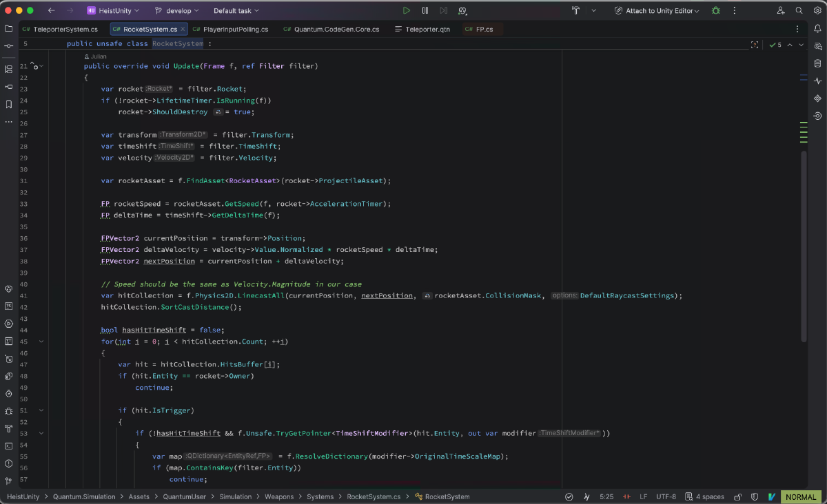This screenshot has width=827, height=504.
Task: Toggle the file read-only lock icon
Action: point(737,496)
